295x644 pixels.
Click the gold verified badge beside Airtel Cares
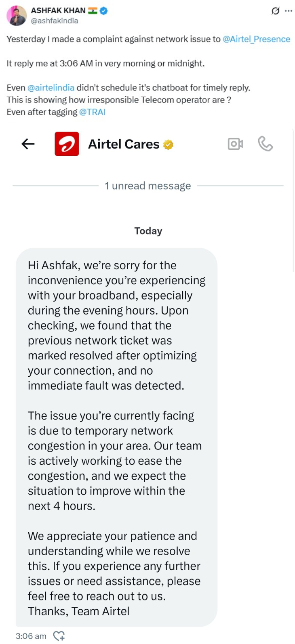(x=168, y=144)
